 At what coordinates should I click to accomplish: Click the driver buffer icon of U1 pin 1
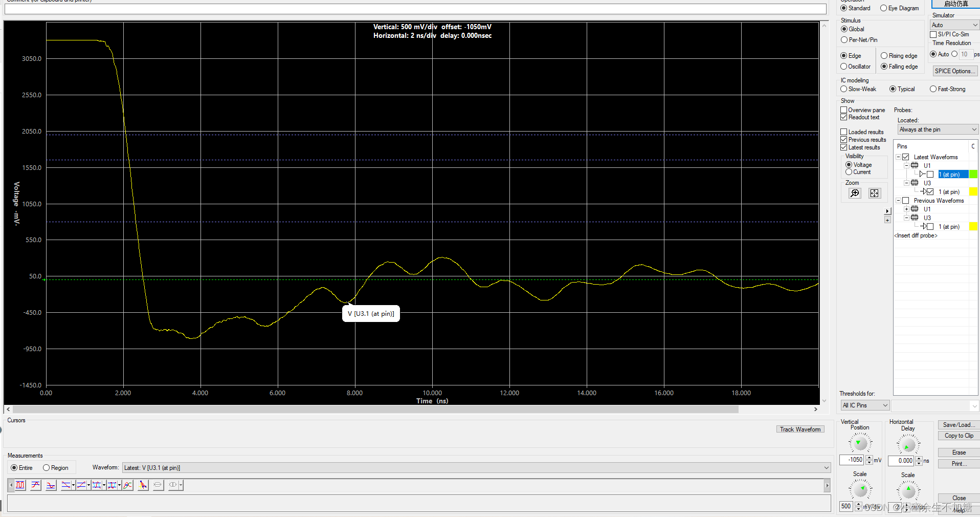click(922, 174)
